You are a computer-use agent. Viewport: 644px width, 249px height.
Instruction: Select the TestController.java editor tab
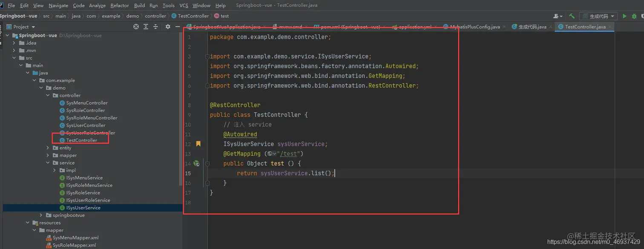pyautogui.click(x=585, y=27)
